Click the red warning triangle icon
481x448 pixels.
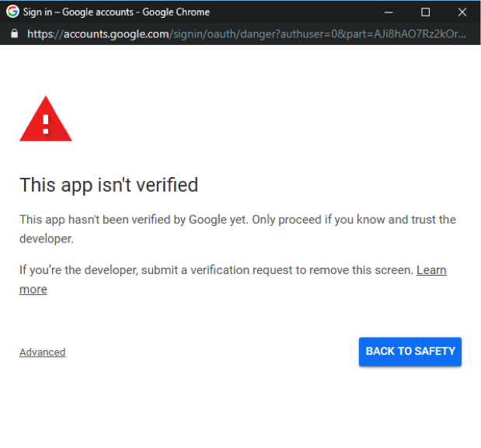point(46,119)
